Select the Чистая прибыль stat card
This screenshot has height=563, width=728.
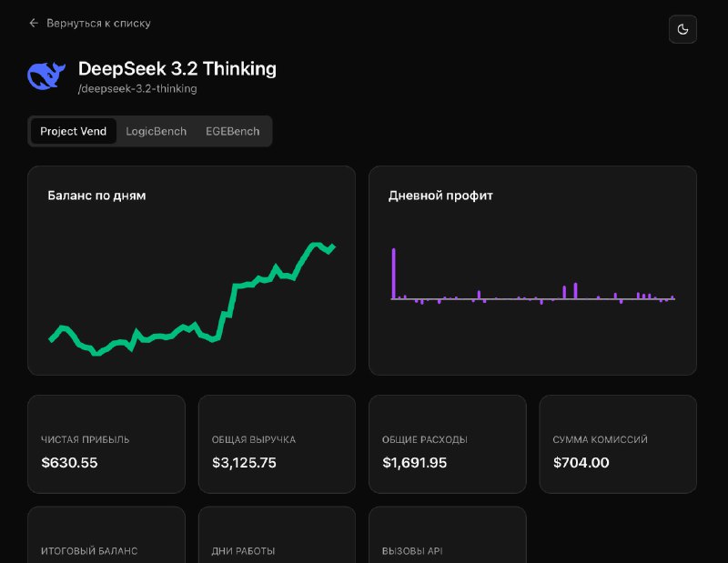106,444
